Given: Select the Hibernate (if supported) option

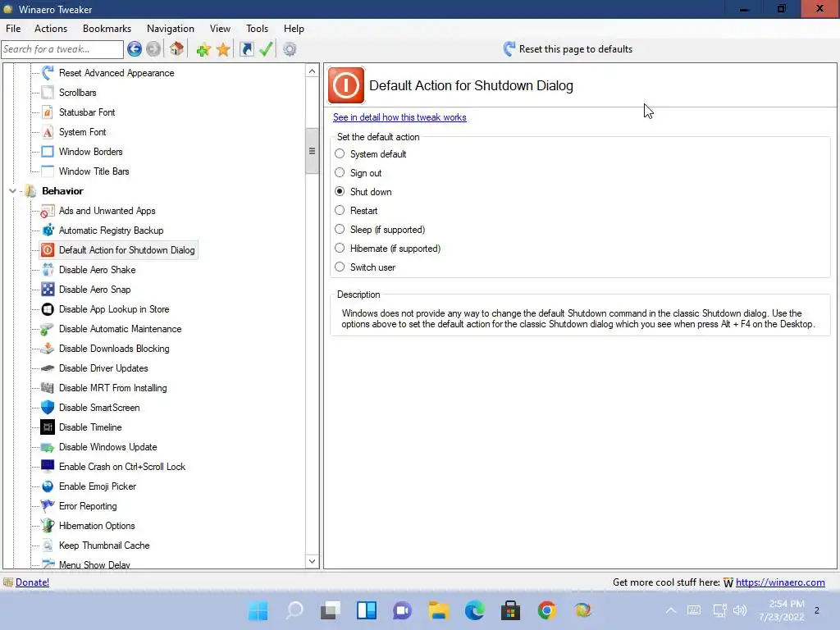Looking at the screenshot, I should pos(340,249).
